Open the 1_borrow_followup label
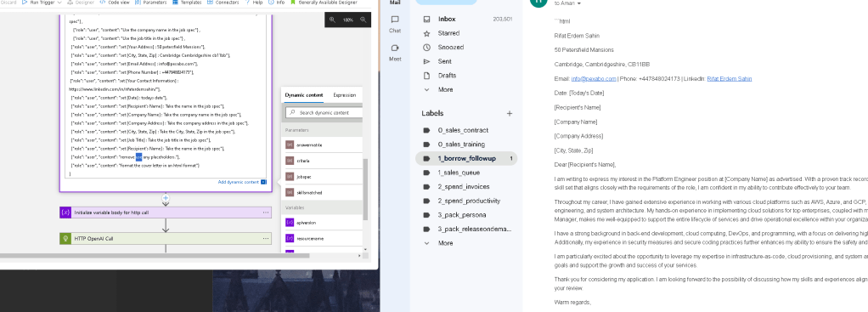 465,158
